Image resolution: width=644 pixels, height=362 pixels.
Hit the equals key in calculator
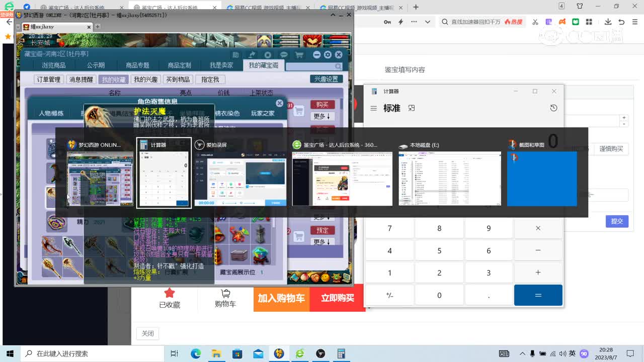click(x=538, y=295)
